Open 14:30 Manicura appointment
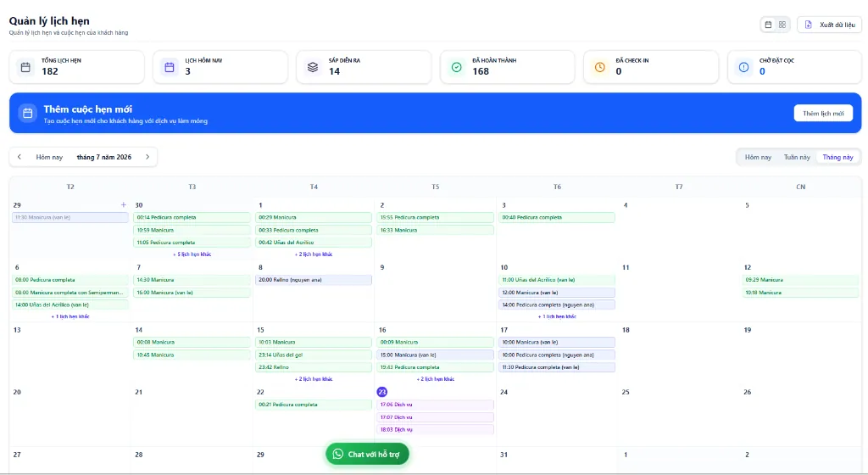 (192, 280)
